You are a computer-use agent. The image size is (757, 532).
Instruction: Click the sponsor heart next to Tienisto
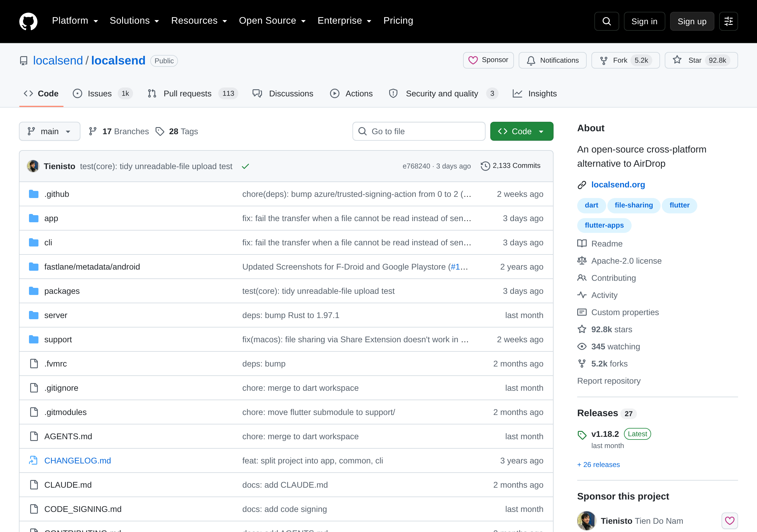(729, 521)
